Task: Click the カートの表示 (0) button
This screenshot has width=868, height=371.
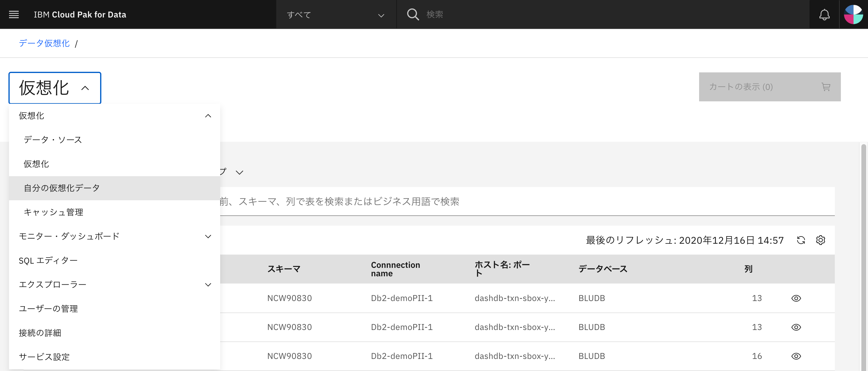Action: point(741,87)
